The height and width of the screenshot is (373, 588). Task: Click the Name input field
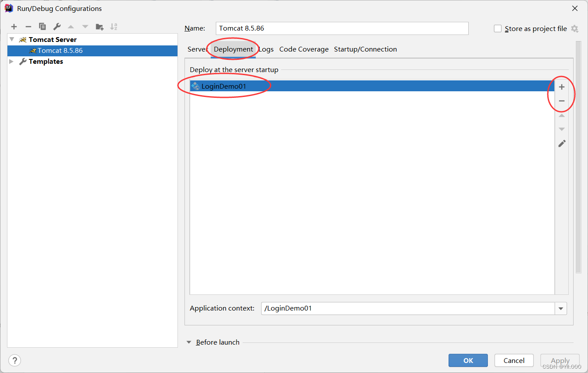click(342, 28)
